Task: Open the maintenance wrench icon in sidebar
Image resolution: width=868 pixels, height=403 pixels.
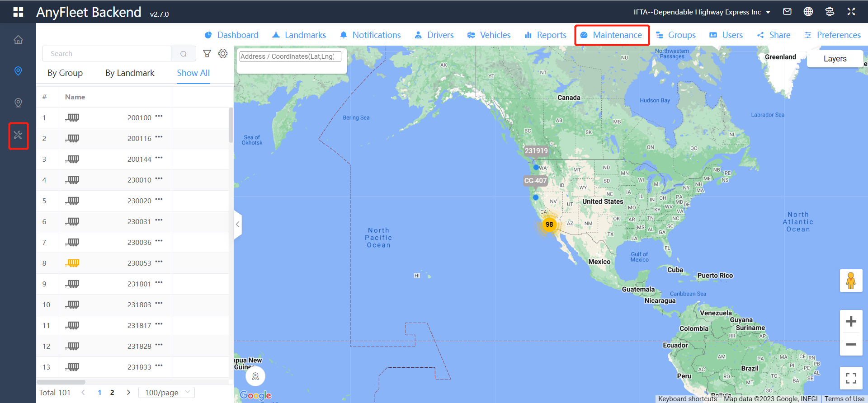Action: pyautogui.click(x=18, y=135)
